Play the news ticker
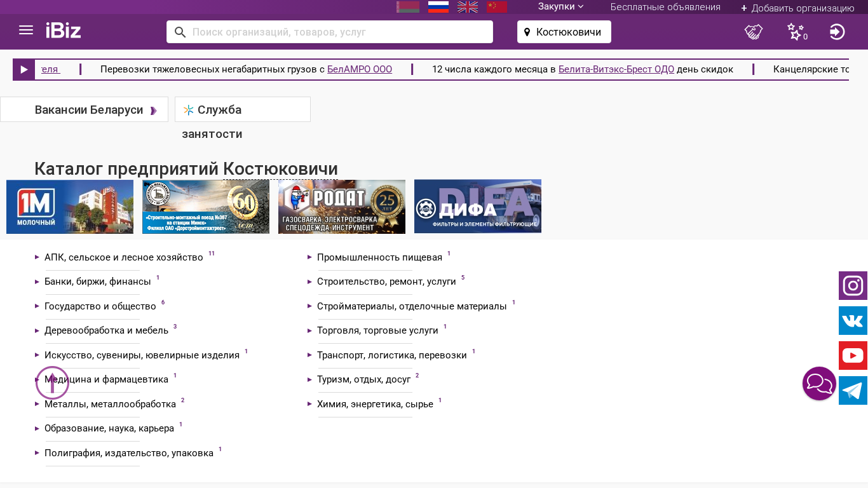The image size is (868, 488). (24, 69)
